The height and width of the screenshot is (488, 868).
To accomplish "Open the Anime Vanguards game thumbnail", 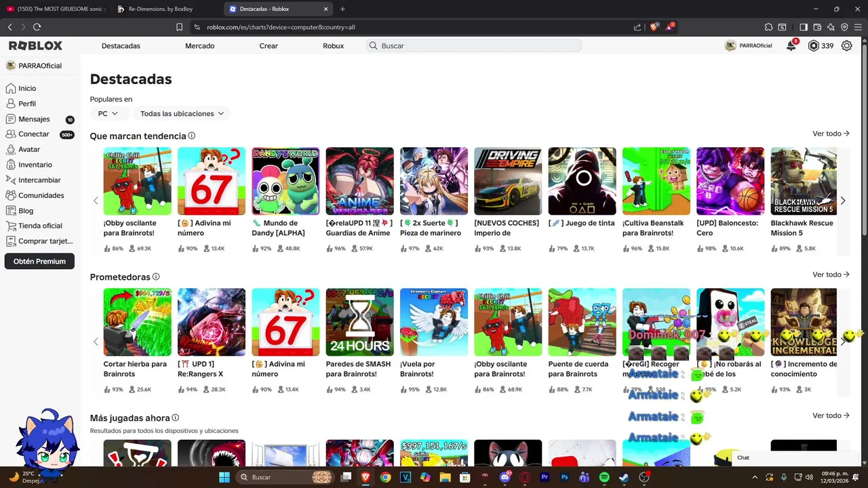I will tap(359, 181).
